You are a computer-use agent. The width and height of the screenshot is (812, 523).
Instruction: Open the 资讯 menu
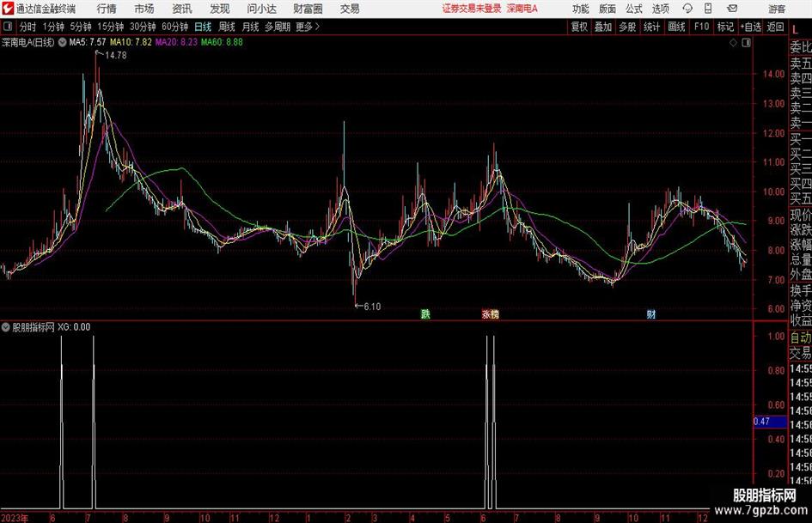182,9
